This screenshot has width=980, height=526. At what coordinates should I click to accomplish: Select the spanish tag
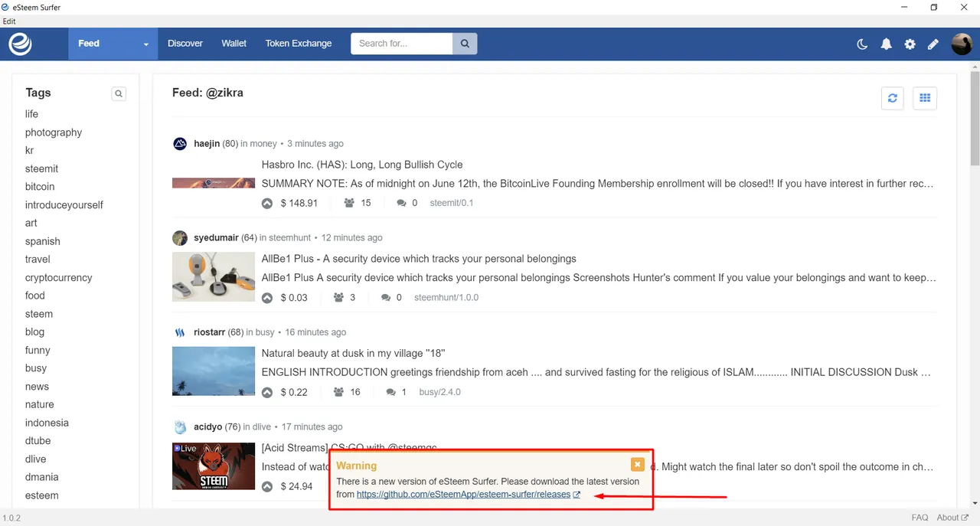42,241
